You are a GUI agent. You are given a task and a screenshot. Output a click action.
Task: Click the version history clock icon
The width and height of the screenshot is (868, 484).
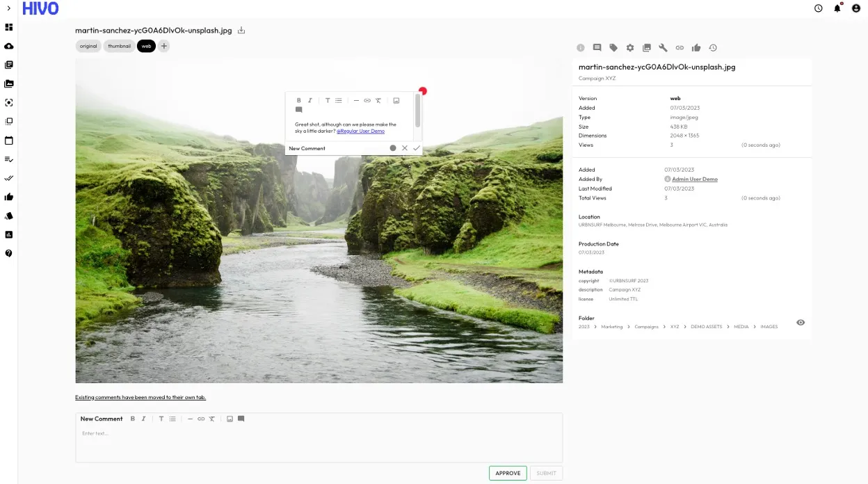click(713, 48)
